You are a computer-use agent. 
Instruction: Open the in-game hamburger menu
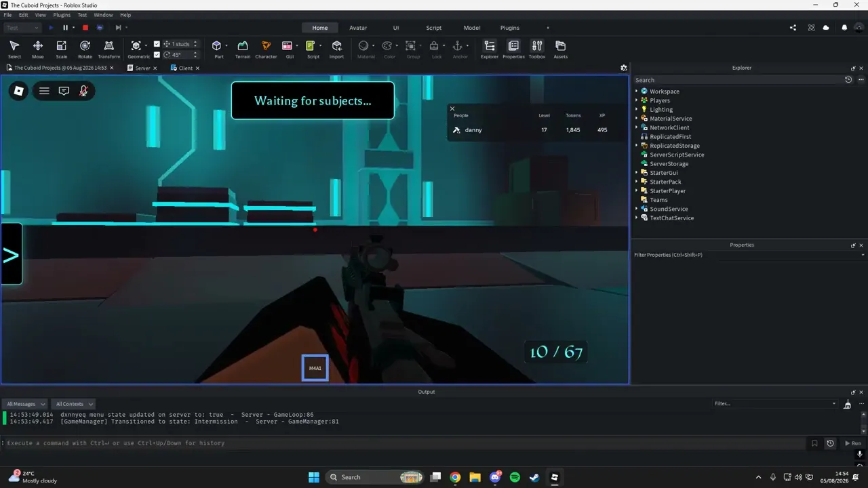[x=44, y=91]
